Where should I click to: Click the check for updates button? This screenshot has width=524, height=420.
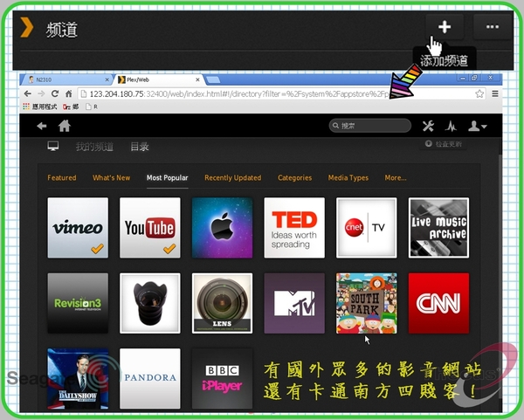click(443, 144)
